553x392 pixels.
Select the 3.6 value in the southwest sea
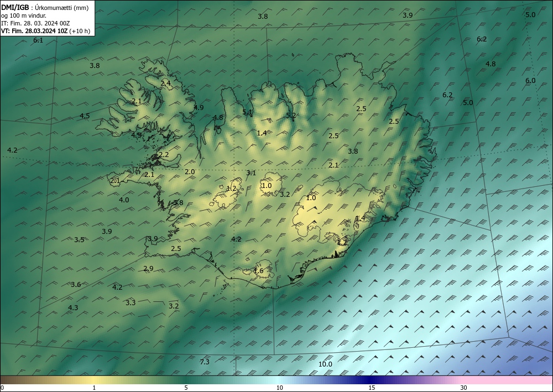click(76, 285)
